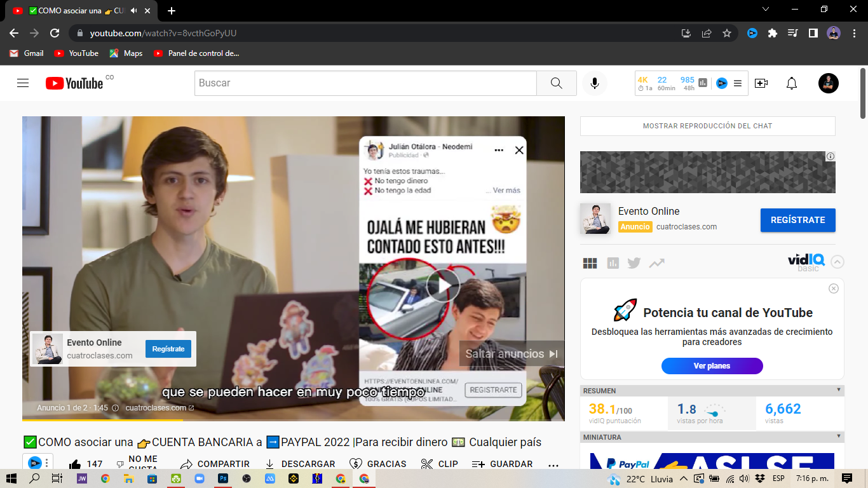
Task: Open the Chrome extensions puzzle icon
Action: (773, 33)
